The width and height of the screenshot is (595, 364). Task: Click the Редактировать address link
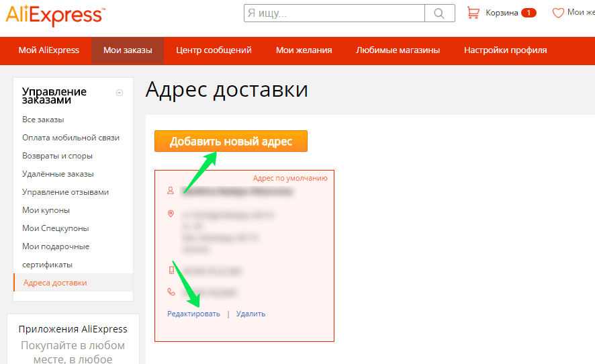[x=193, y=314]
